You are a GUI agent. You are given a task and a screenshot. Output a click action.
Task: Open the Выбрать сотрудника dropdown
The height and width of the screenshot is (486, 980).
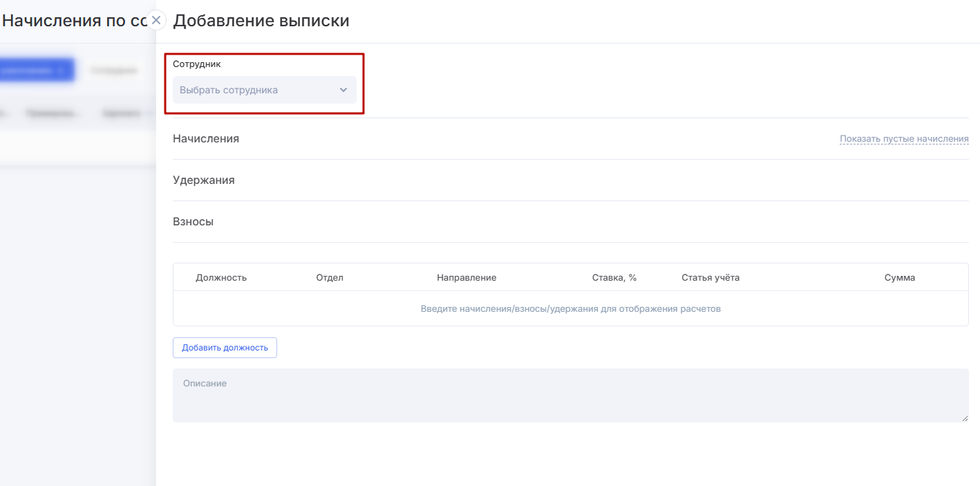click(256, 90)
